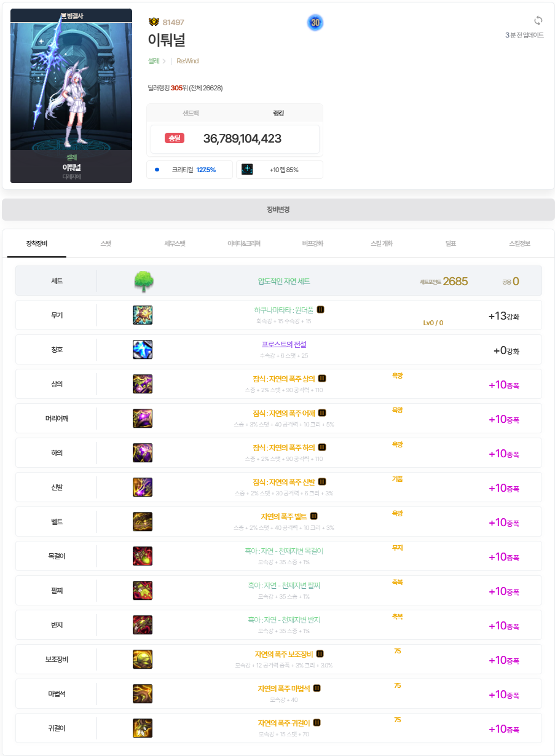This screenshot has width=555, height=756.
Task: Click the 셀레 server breadcrumb link
Action: (154, 61)
